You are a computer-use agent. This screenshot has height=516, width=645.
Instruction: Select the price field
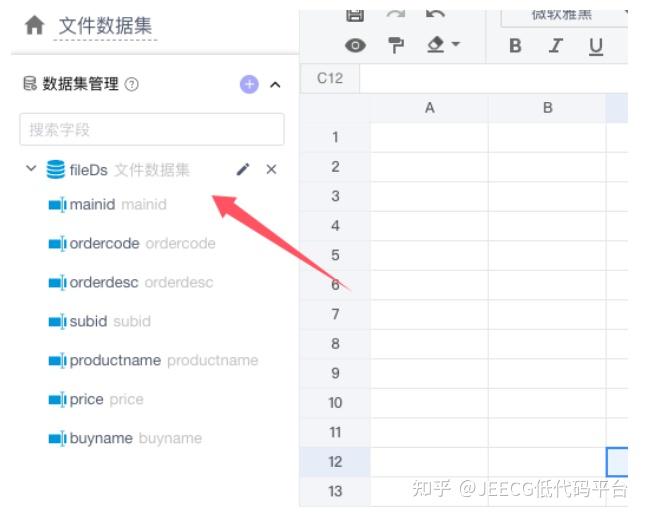tap(96, 399)
